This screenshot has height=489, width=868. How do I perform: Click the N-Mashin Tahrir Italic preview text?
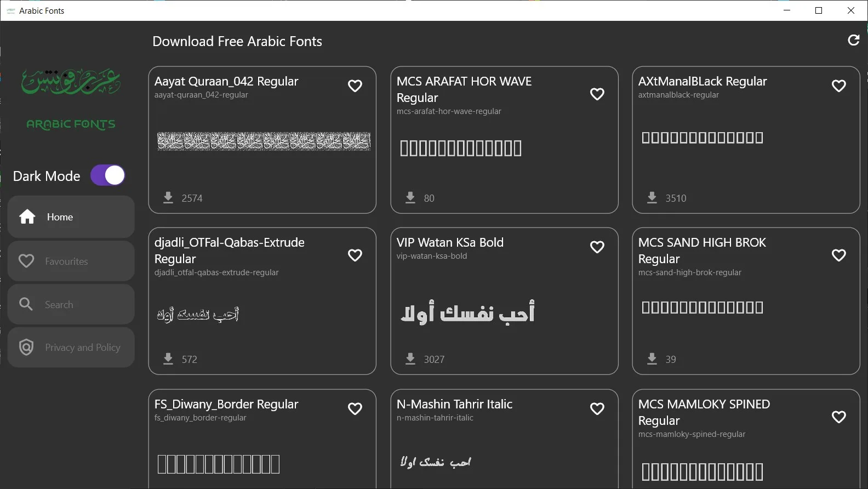coord(436,462)
